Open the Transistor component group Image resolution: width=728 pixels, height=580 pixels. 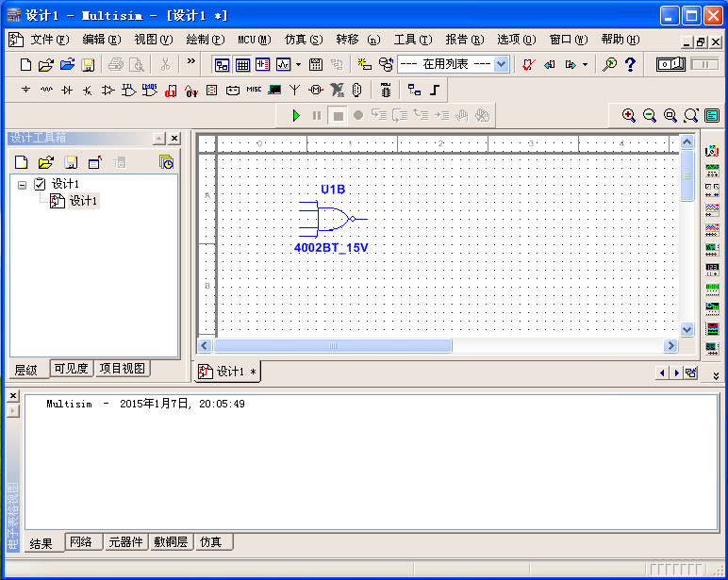click(88, 90)
